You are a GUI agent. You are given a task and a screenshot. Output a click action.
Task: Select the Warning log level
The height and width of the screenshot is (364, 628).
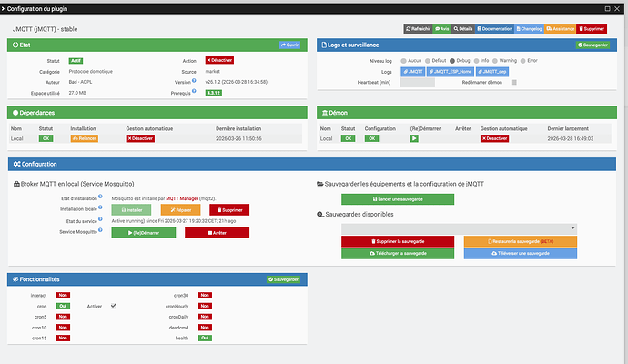point(495,61)
